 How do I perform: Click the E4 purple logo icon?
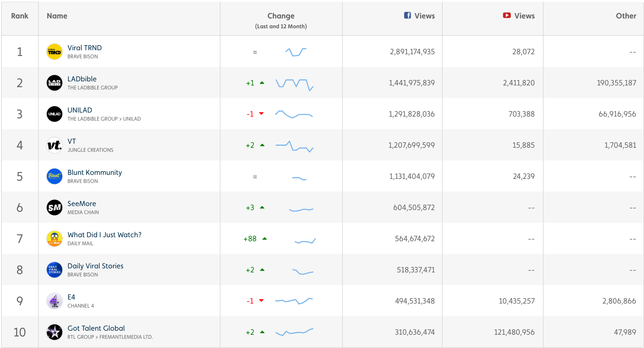(x=55, y=301)
